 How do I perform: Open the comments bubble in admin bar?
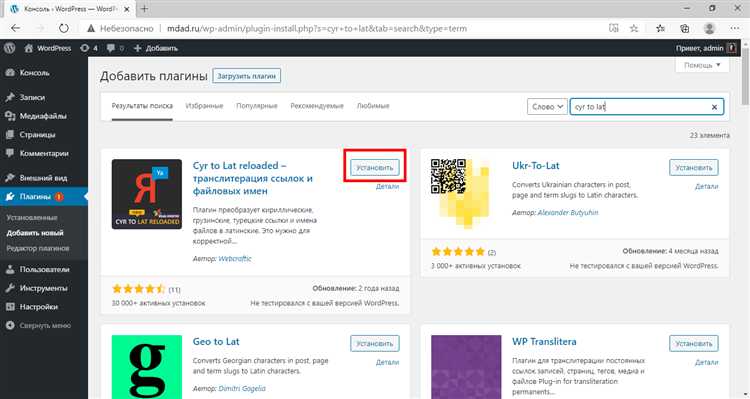(x=115, y=48)
